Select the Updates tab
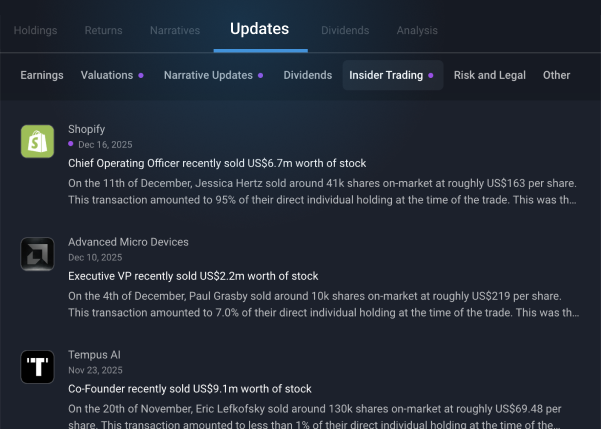The image size is (601, 429). click(x=259, y=29)
